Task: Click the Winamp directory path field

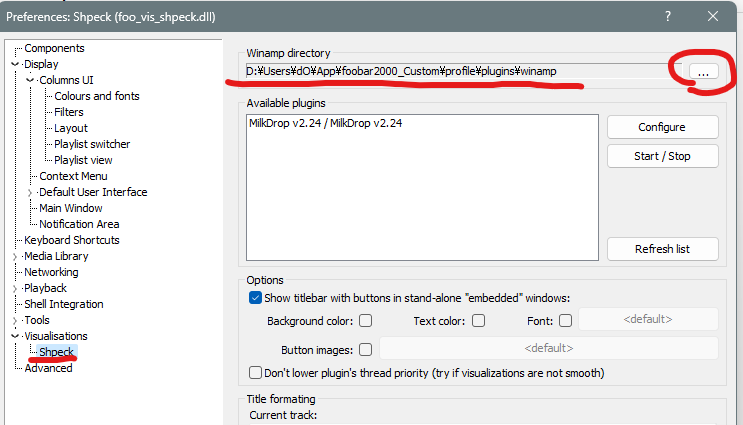Action: pos(463,71)
